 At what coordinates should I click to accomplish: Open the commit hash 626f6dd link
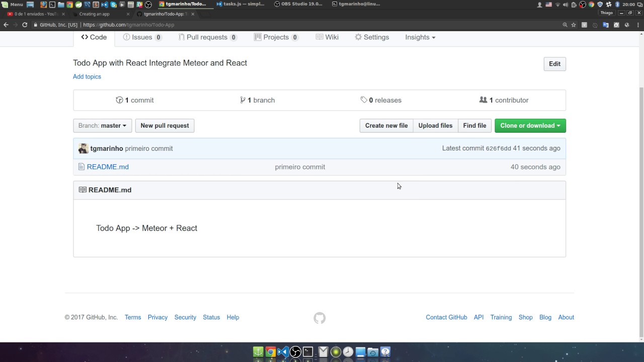point(498,149)
